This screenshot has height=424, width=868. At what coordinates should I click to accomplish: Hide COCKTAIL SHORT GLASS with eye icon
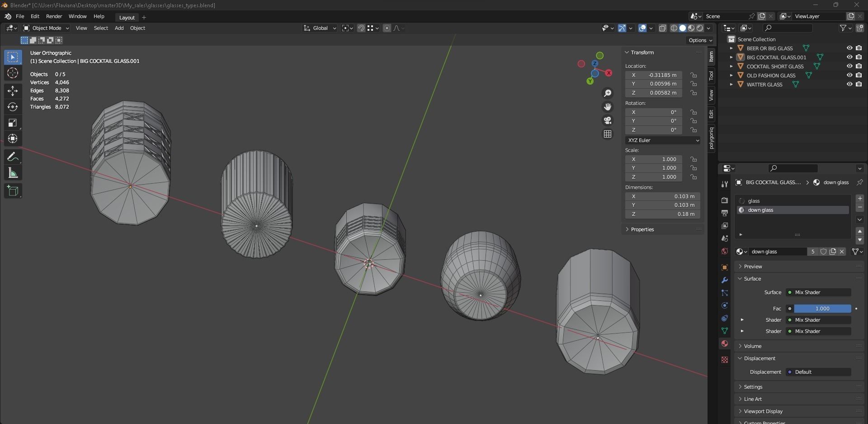849,66
